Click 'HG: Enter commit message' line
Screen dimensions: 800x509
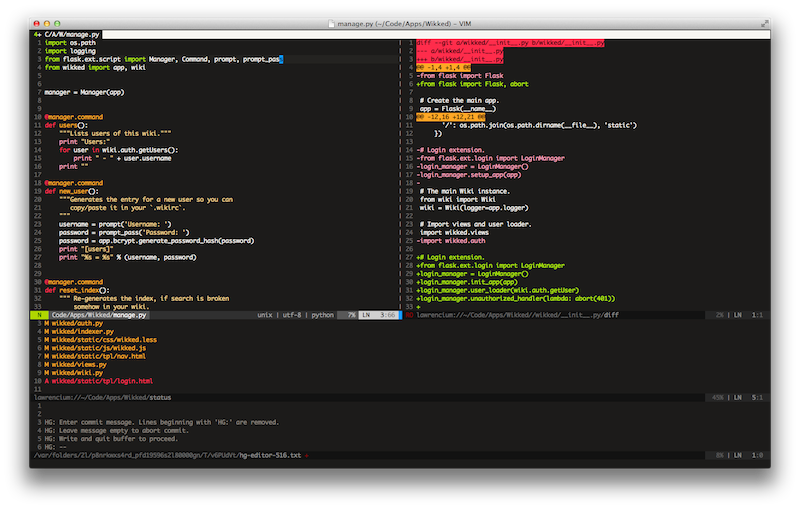[162, 422]
